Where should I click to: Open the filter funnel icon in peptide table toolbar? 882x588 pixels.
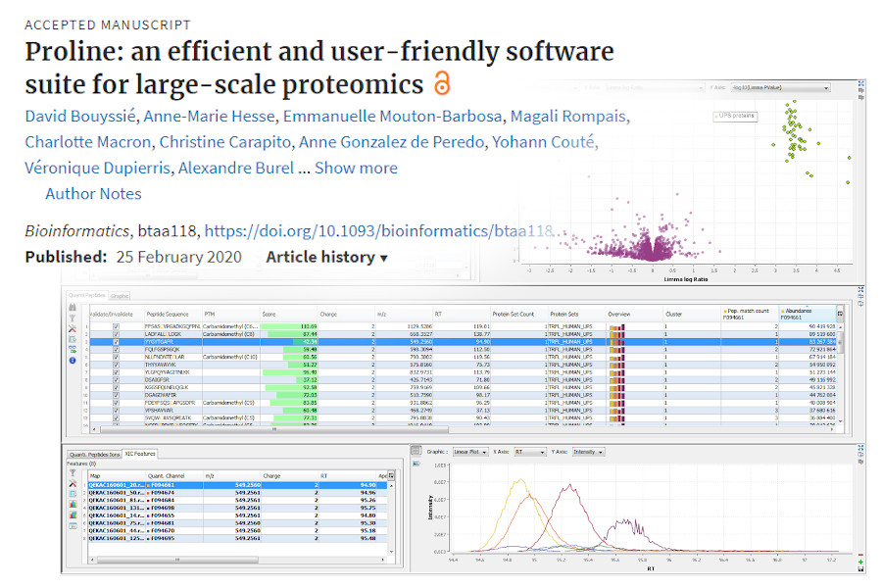(73, 318)
